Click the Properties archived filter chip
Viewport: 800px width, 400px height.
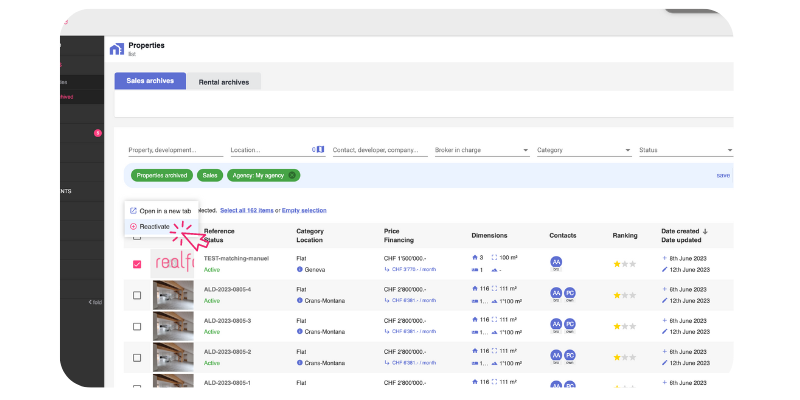tap(162, 175)
